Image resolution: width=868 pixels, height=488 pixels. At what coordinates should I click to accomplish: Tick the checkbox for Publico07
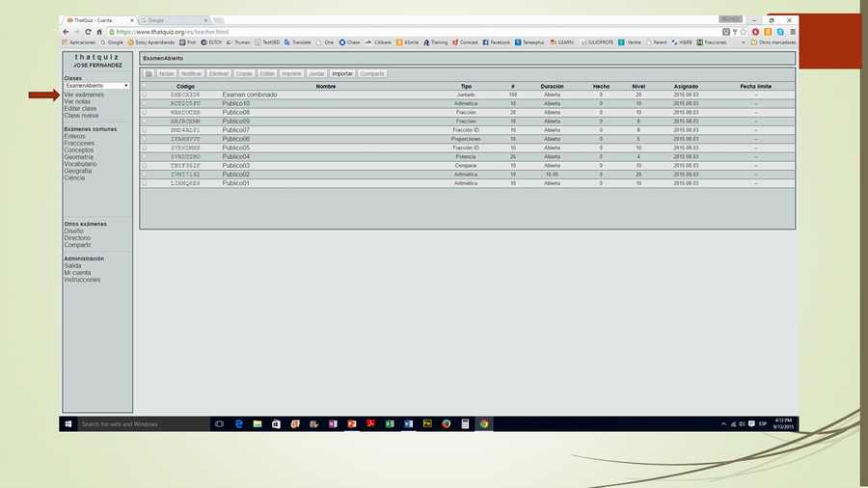tap(145, 130)
